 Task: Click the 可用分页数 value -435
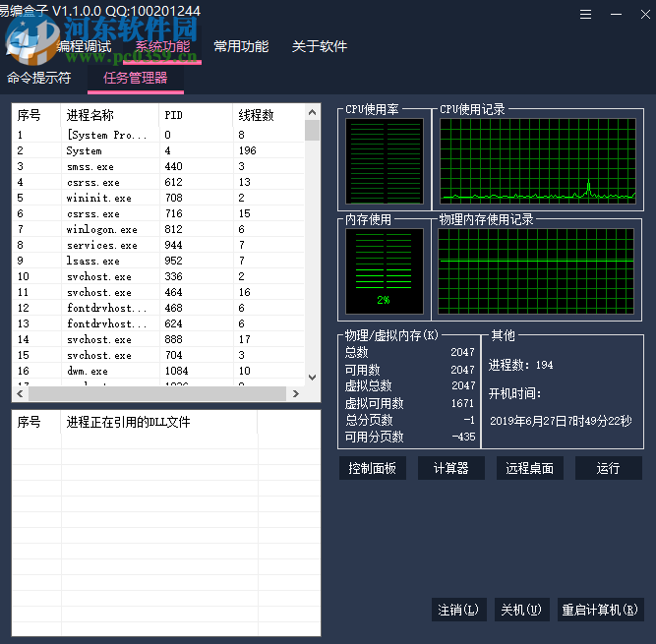[x=463, y=437]
